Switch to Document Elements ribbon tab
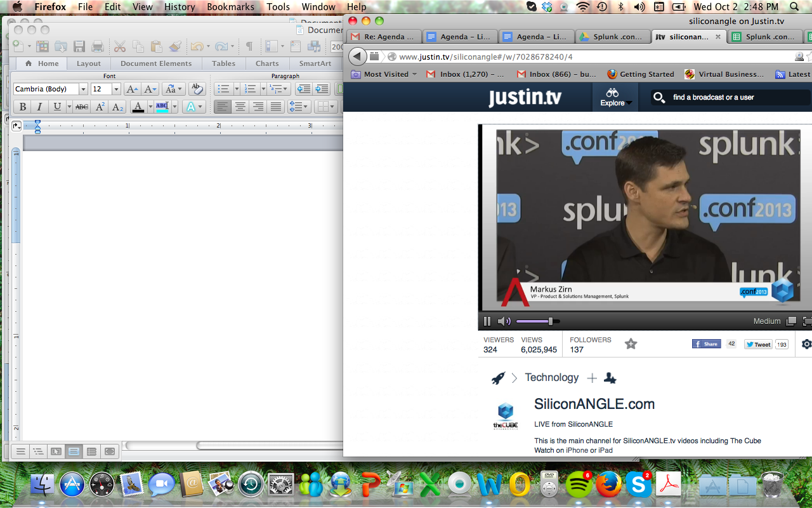This screenshot has height=508, width=812. [x=156, y=63]
